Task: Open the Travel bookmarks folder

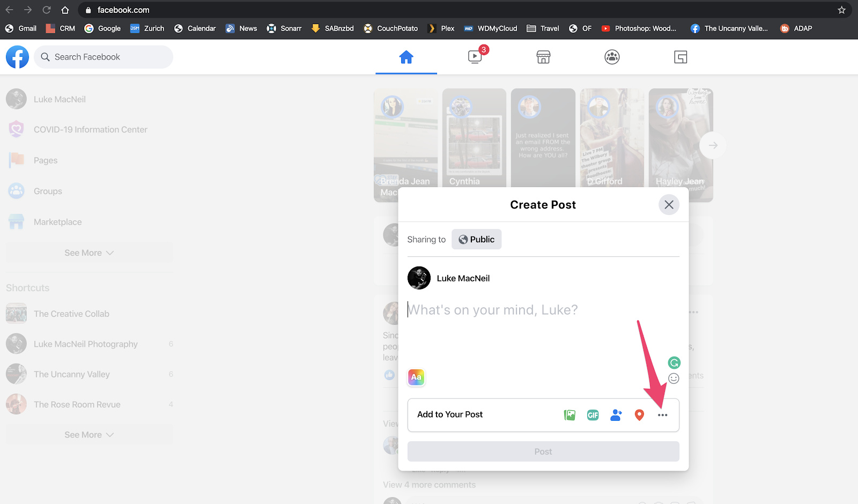Action: [543, 28]
